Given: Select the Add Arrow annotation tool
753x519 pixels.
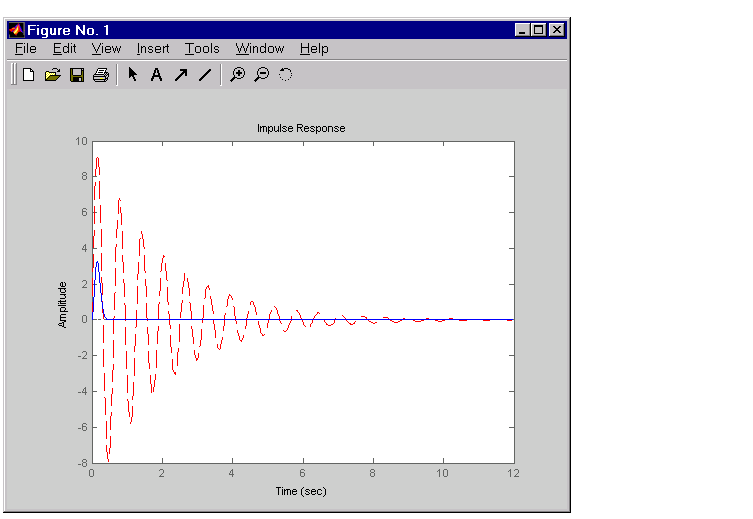Looking at the screenshot, I should (x=181, y=75).
